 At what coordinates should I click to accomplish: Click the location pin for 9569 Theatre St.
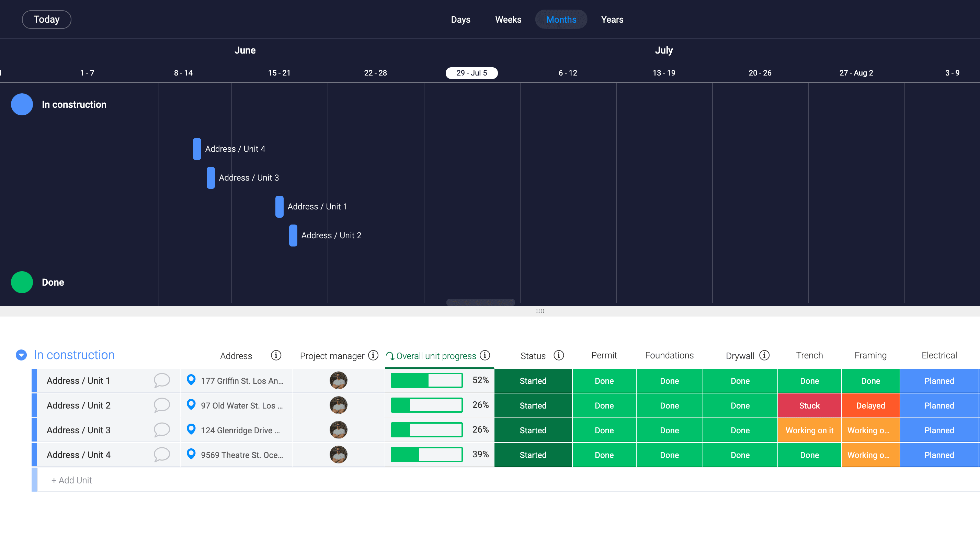[x=191, y=454]
